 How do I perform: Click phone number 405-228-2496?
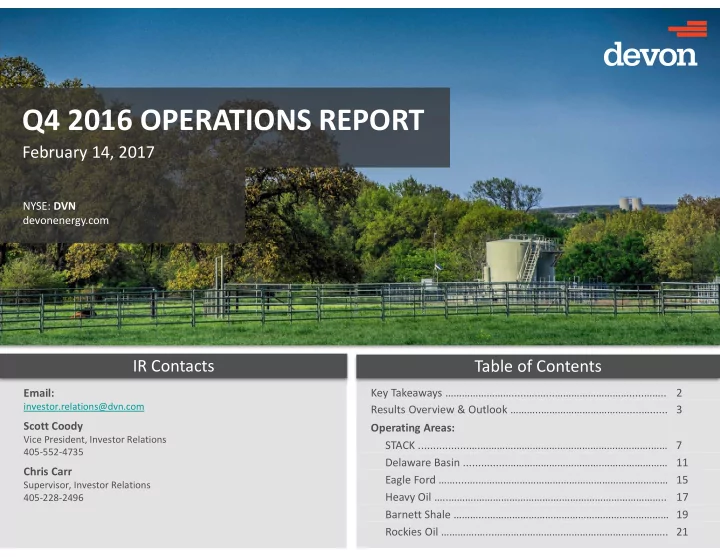pos(53,498)
